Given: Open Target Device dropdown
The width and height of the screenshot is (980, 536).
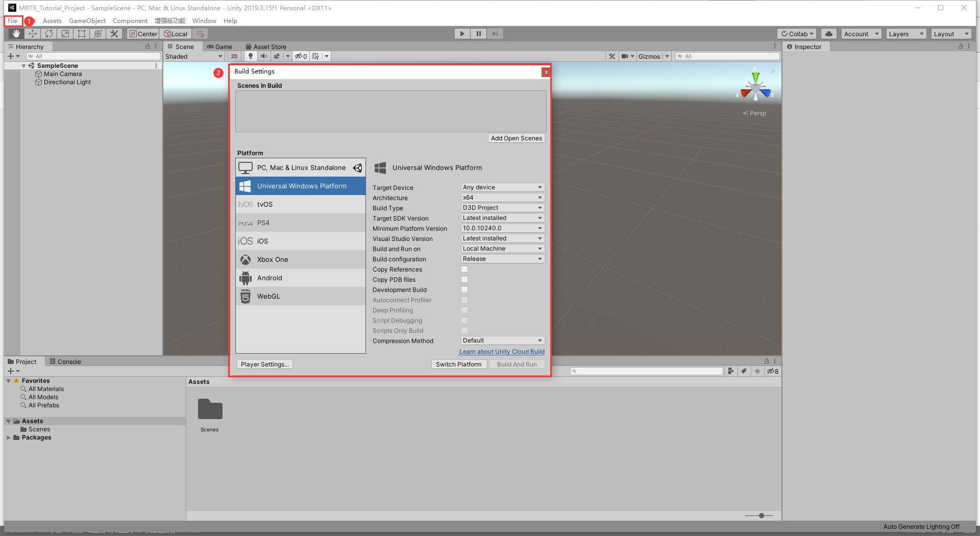Looking at the screenshot, I should pyautogui.click(x=503, y=187).
